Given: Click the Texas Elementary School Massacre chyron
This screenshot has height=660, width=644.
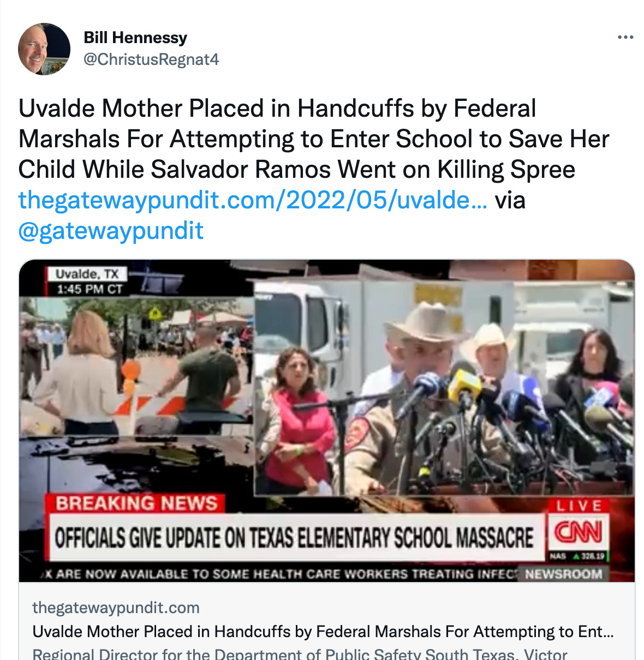Looking at the screenshot, I should pyautogui.click(x=295, y=537).
